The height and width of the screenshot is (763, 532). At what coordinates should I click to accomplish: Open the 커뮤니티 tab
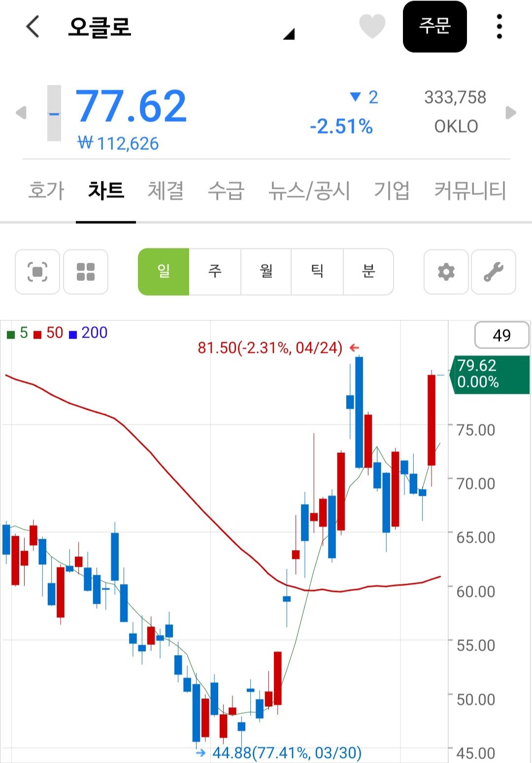click(470, 190)
